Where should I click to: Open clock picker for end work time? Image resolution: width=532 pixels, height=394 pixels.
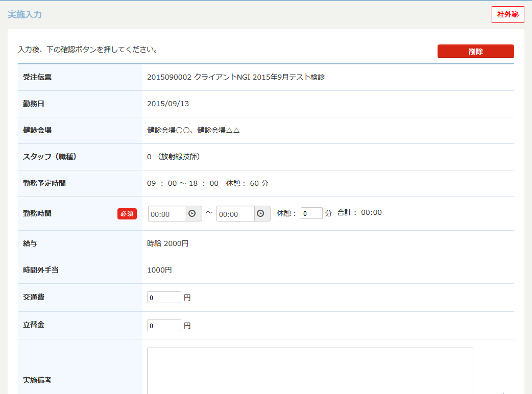coord(262,214)
